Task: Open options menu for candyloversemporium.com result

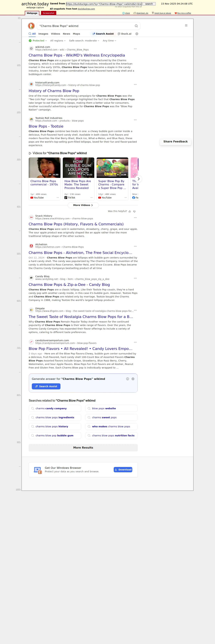Action: (135, 342)
